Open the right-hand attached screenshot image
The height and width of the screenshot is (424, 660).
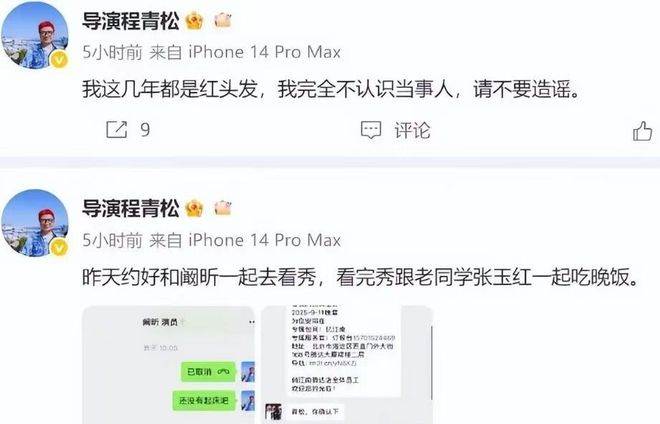pyautogui.click(x=347, y=365)
